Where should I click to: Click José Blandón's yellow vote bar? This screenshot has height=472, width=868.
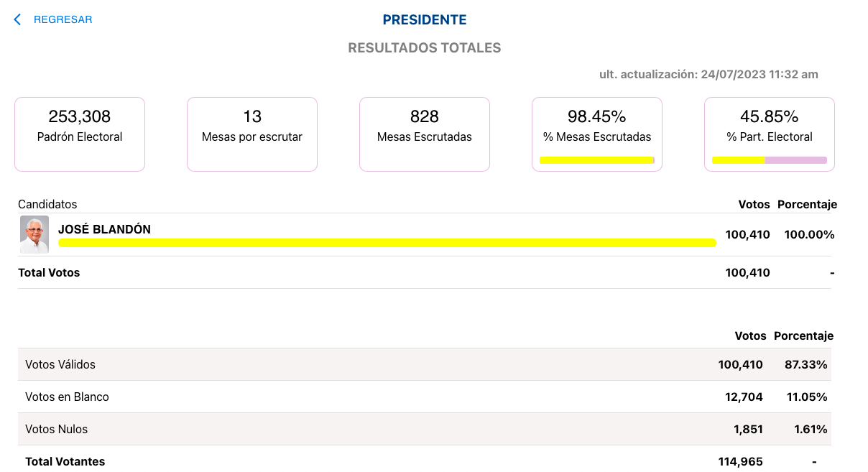387,243
